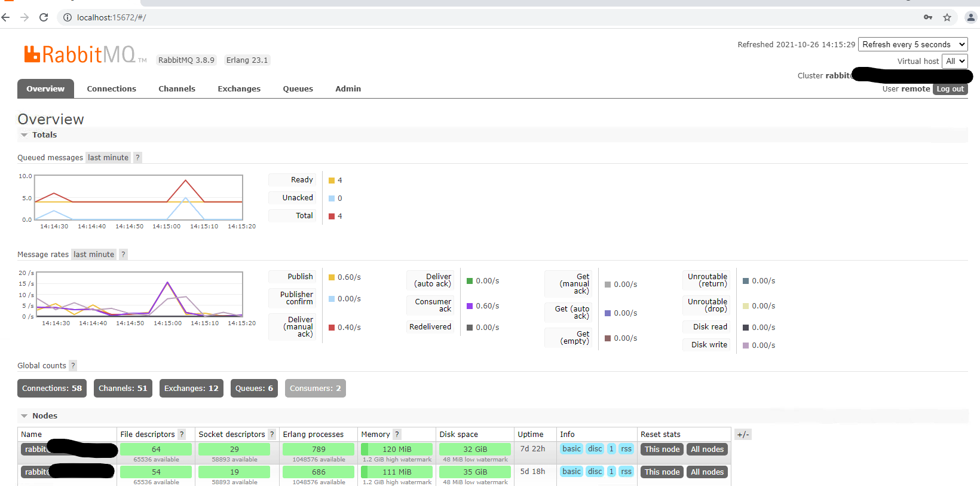
Task: Click green Deliver (auto ack) swatch
Action: 470,281
